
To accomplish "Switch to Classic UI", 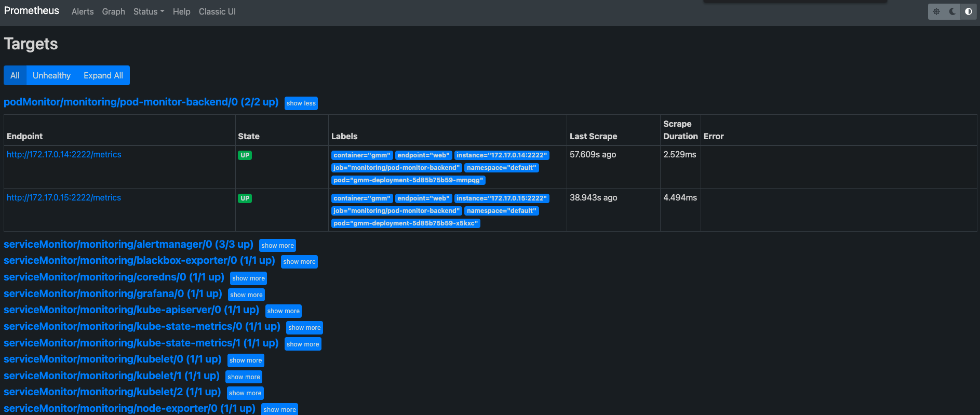I will (217, 11).
